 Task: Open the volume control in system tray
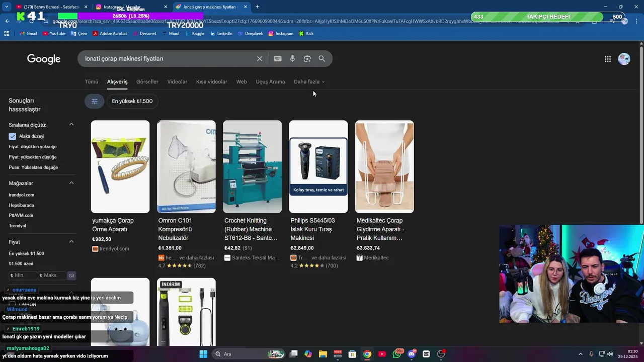coord(610,354)
